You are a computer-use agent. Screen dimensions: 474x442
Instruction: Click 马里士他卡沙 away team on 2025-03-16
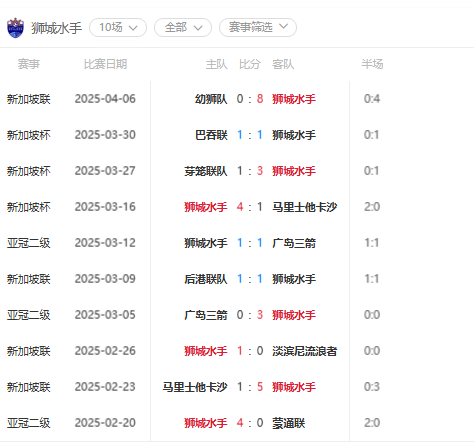pos(305,207)
